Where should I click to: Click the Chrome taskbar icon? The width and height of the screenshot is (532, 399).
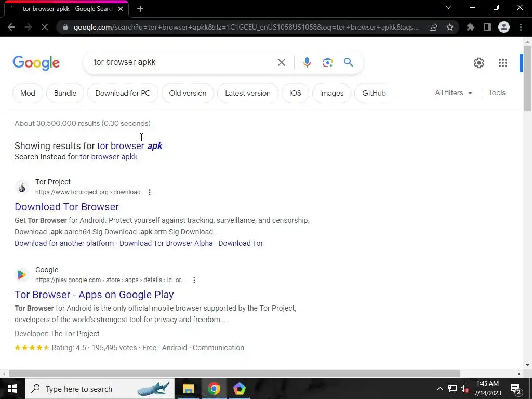tap(214, 389)
